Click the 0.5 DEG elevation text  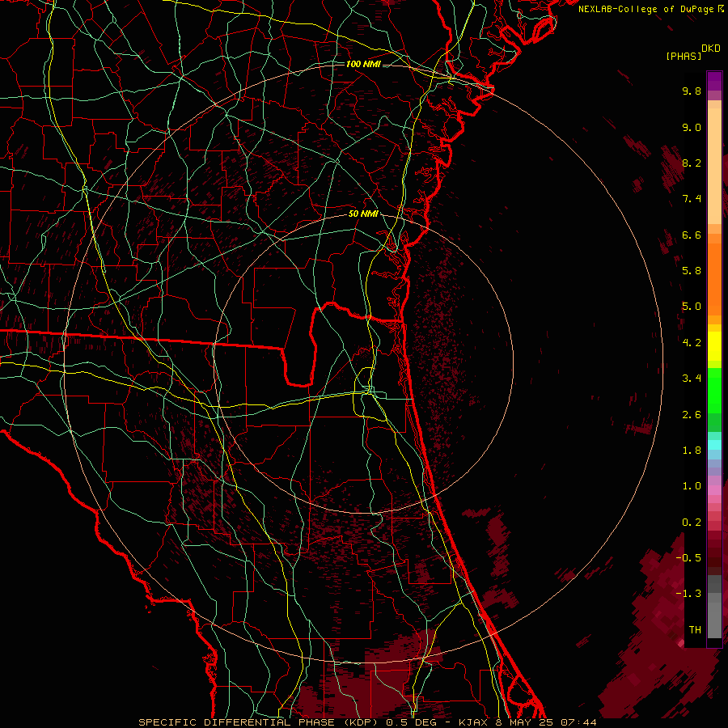tap(411, 722)
